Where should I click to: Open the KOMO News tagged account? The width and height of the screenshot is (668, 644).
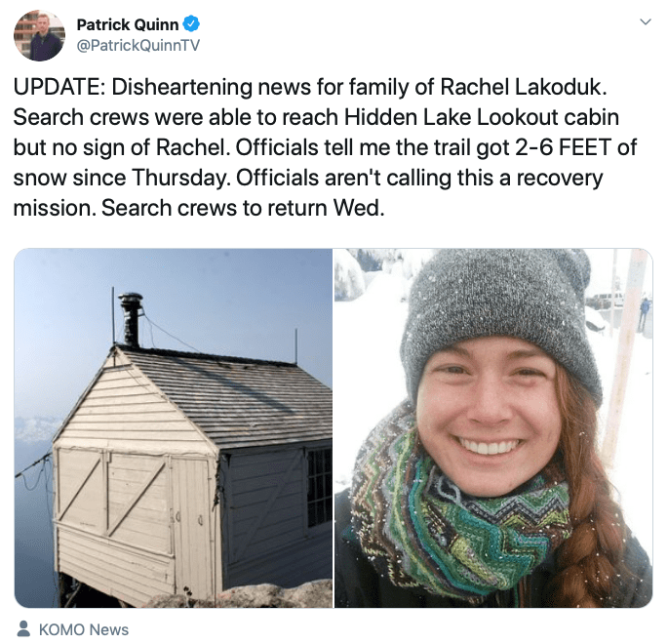[x=84, y=629]
